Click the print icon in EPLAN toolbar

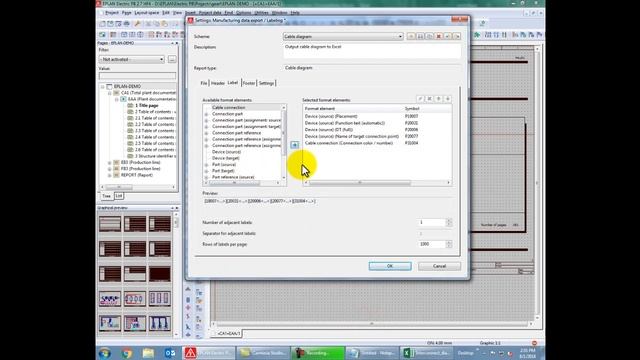click(127, 24)
